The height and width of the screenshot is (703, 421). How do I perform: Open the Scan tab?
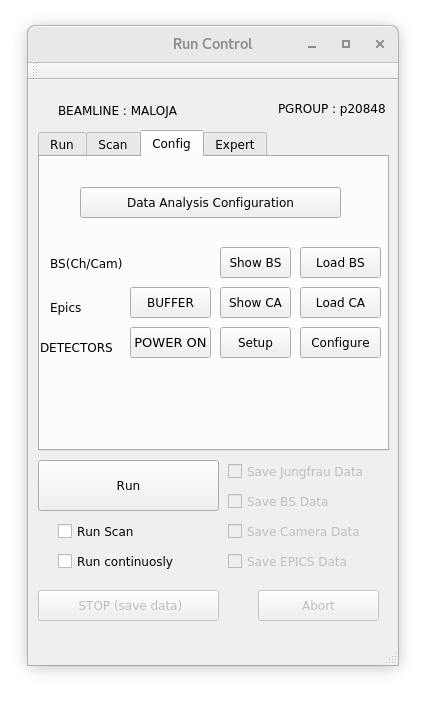113,144
